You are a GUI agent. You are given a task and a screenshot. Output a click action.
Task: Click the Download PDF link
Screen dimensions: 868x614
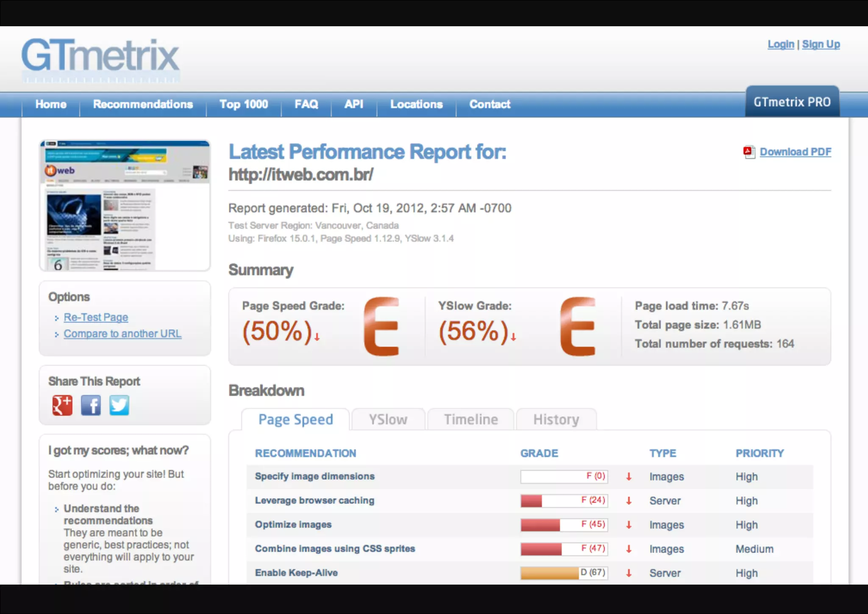(x=795, y=152)
